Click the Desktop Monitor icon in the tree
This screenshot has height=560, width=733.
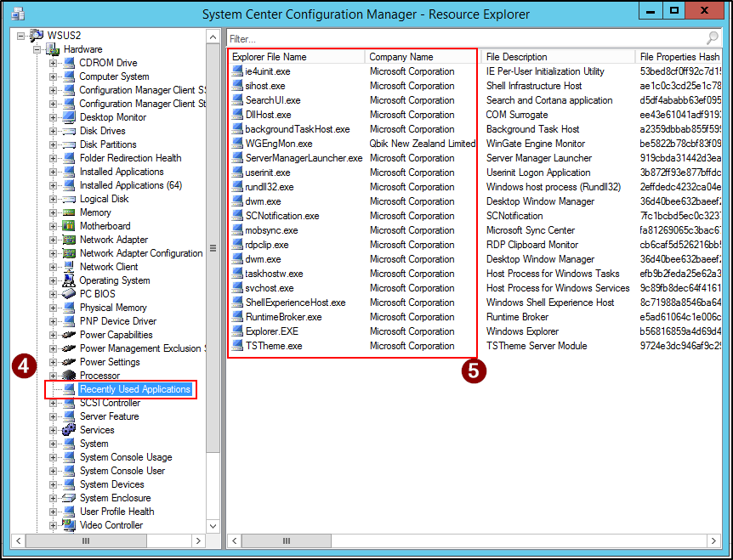click(x=69, y=116)
